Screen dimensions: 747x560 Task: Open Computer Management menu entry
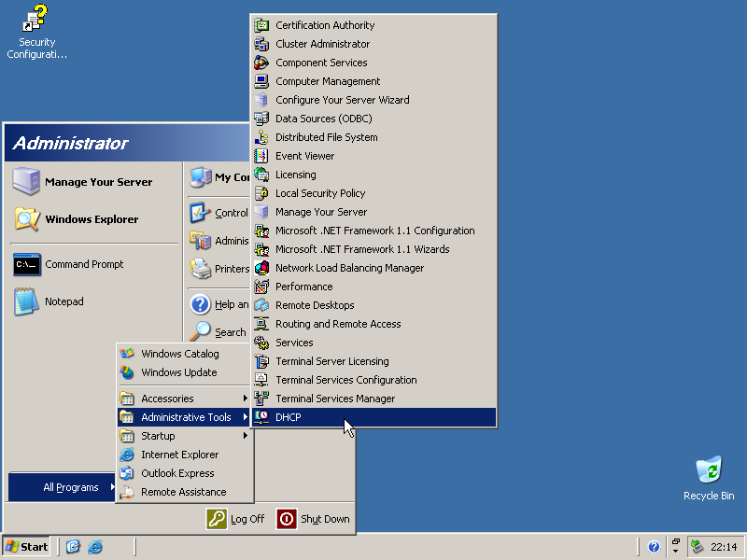(328, 81)
